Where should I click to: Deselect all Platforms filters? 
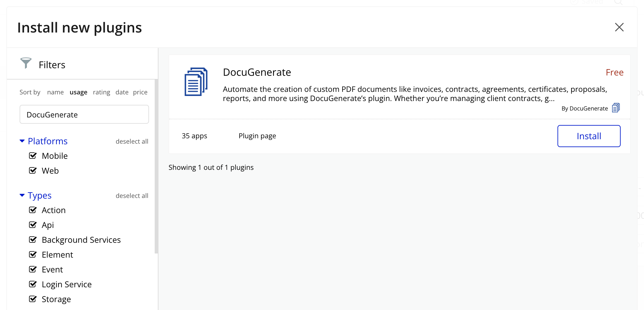coord(132,141)
